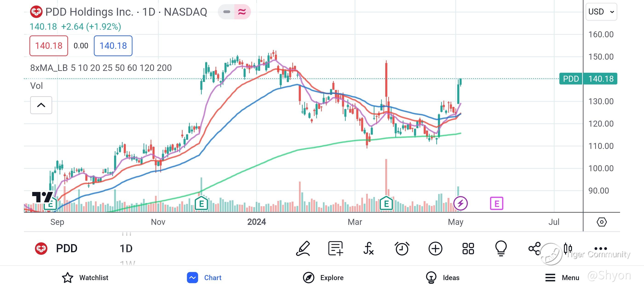
Task: Share the chart via share icon
Action: 535,249
